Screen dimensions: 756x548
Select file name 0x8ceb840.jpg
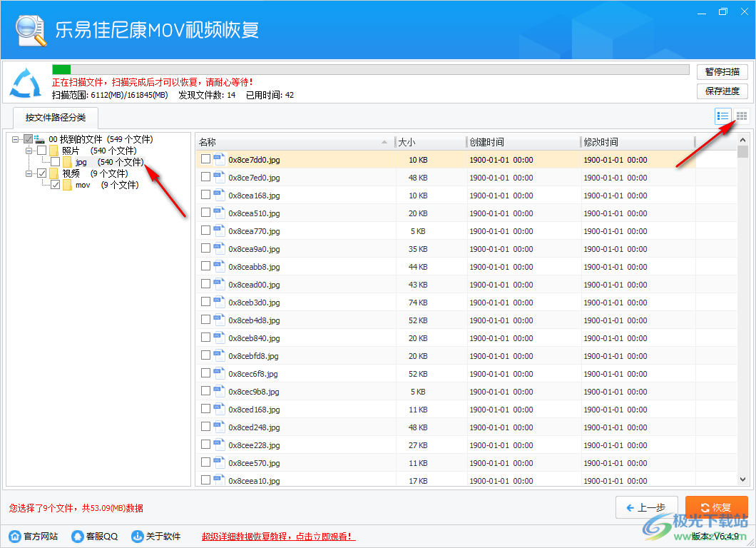point(254,338)
